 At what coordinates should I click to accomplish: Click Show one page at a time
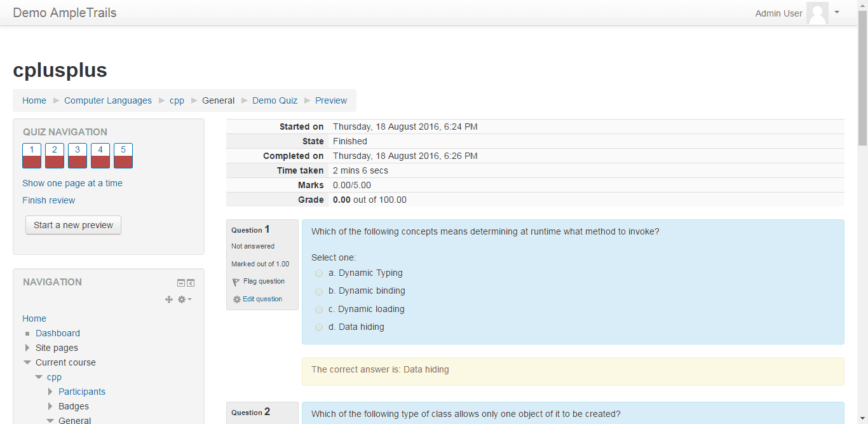pos(72,183)
